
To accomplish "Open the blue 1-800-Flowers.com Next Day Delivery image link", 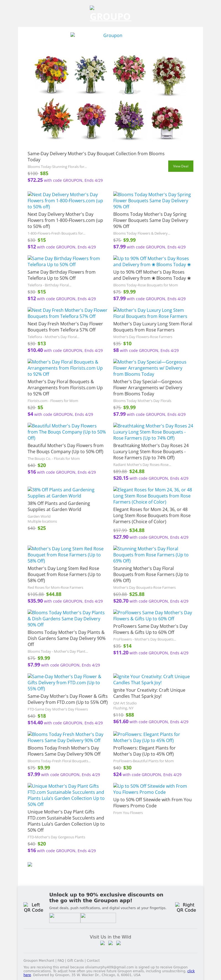I will [65, 201].
